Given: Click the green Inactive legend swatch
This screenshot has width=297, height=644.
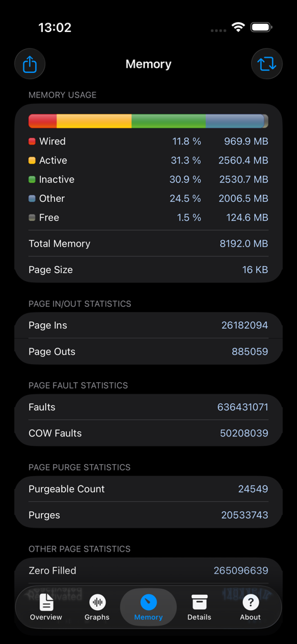Looking at the screenshot, I should click(32, 179).
